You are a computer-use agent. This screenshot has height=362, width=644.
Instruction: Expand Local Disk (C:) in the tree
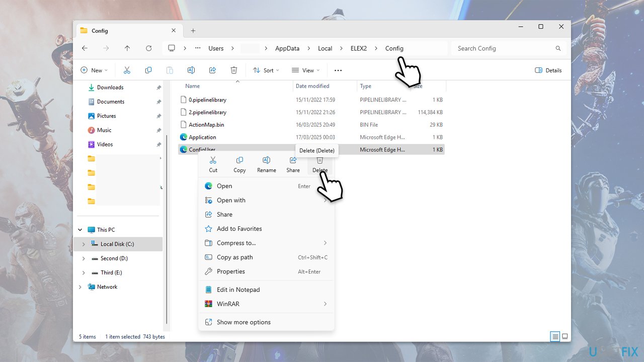84,244
